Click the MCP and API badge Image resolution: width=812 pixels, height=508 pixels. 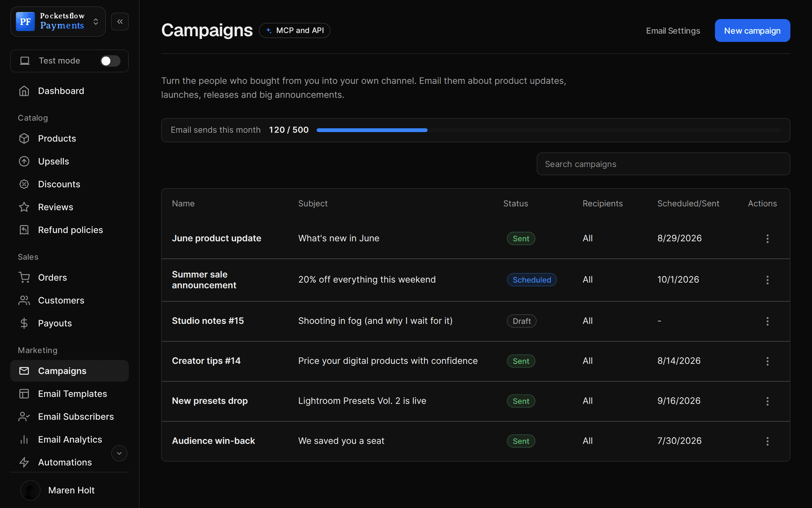[295, 31]
